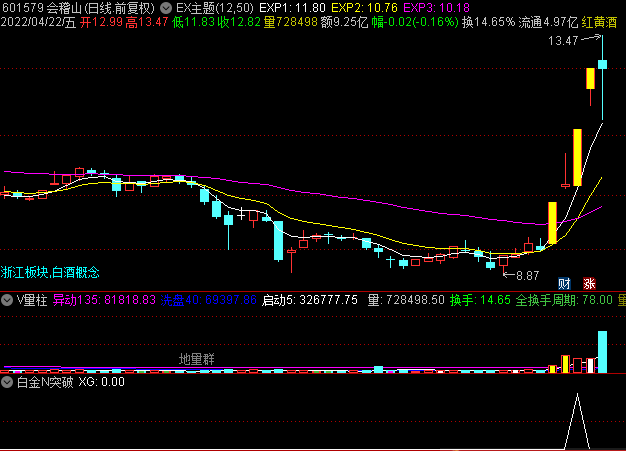Open the 财 financial info marker
Screen dimensions: 626x451
(x=565, y=284)
